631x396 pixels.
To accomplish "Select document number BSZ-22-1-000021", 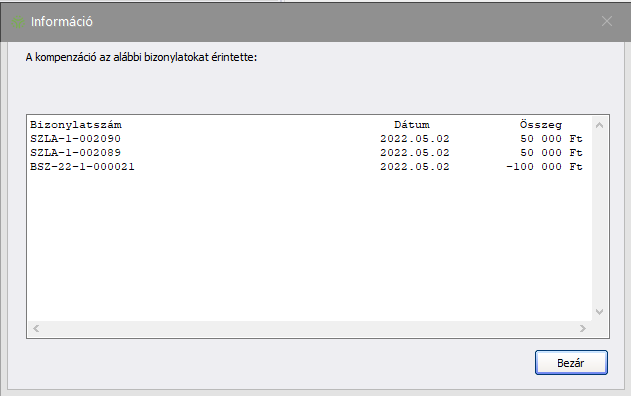I will pos(82,167).
